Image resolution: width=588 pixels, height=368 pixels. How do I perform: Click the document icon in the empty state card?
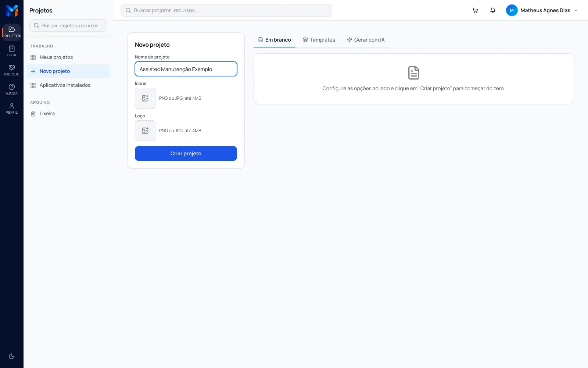coord(414,73)
